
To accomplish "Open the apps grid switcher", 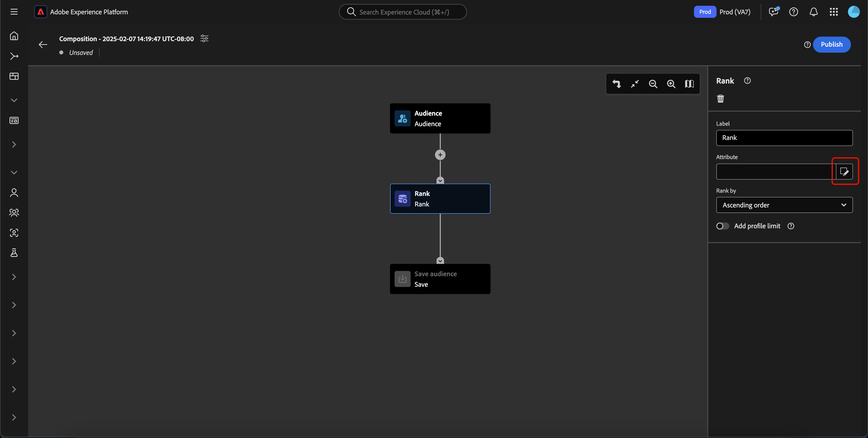I will coord(834,12).
